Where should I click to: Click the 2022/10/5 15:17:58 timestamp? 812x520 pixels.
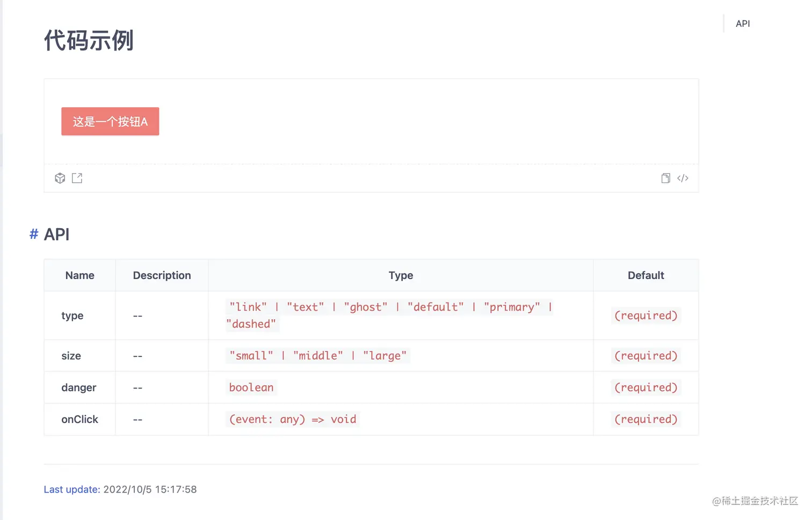pyautogui.click(x=150, y=489)
